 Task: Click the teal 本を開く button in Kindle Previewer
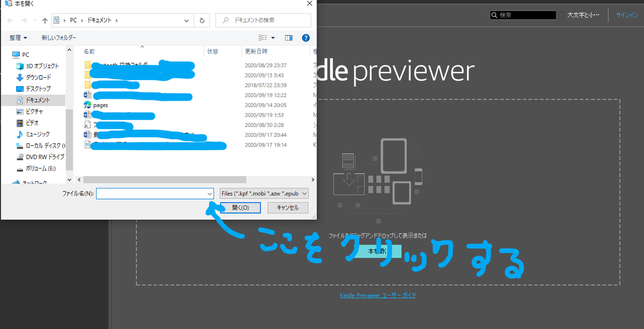tap(378, 251)
